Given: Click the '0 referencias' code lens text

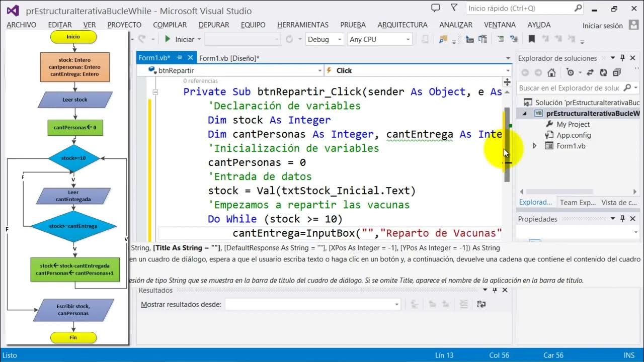Looking at the screenshot, I should pyautogui.click(x=201, y=81).
